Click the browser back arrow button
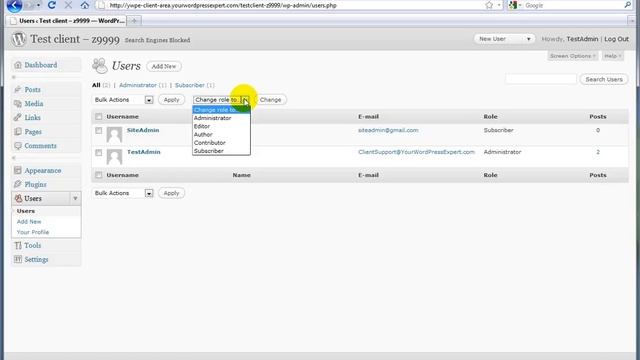 [14, 5]
